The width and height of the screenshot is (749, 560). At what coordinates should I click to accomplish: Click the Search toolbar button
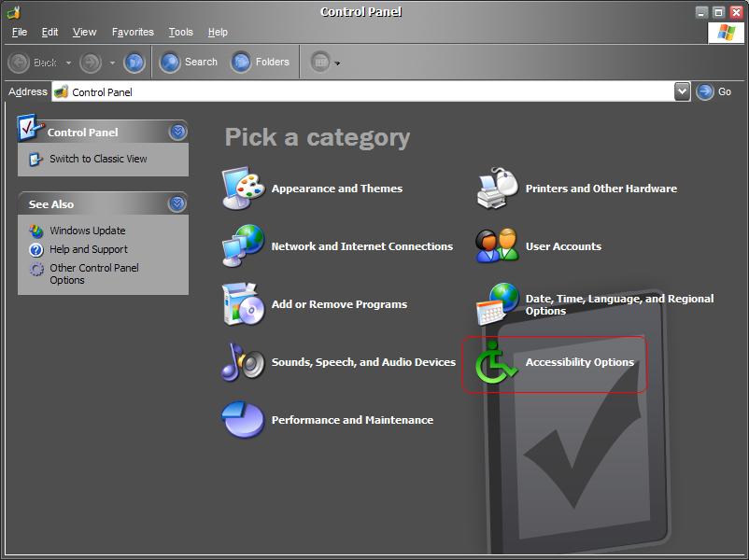(x=189, y=62)
